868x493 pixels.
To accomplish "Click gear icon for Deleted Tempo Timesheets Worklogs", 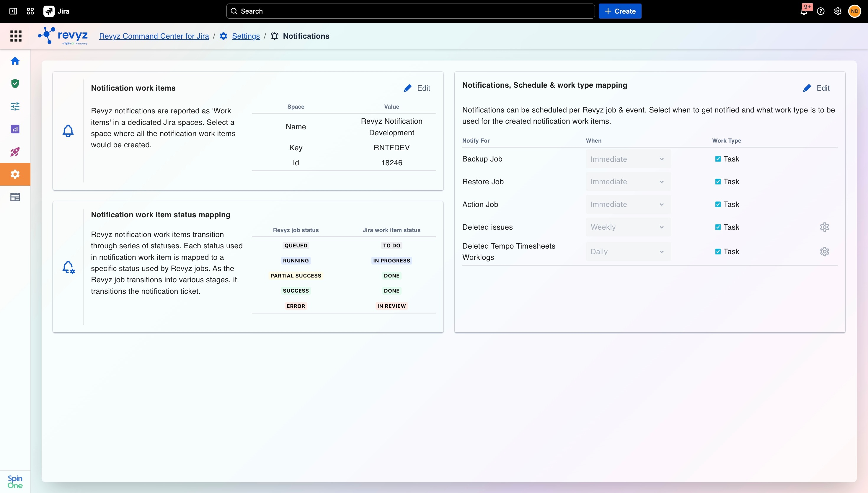I will (824, 252).
